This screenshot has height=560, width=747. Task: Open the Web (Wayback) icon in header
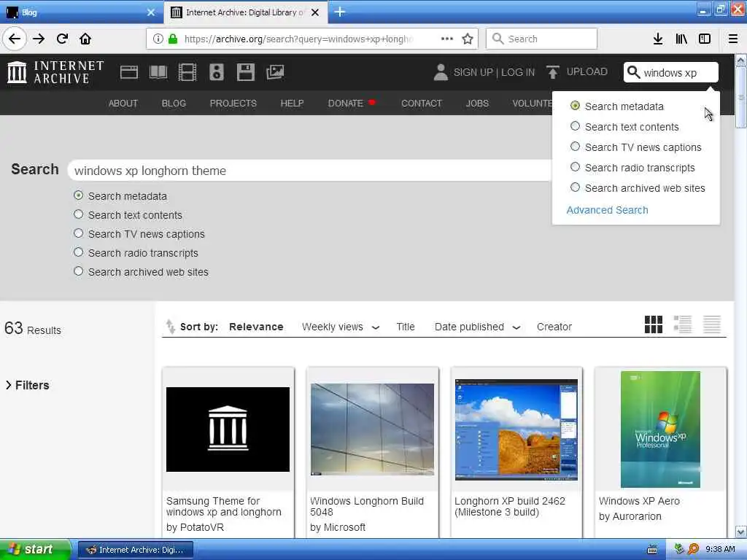pos(129,72)
